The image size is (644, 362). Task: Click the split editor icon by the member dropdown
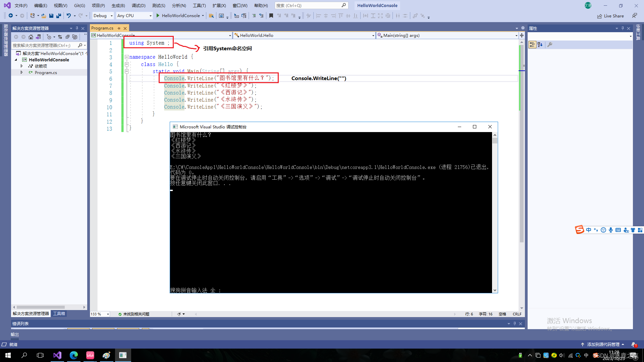click(x=522, y=35)
